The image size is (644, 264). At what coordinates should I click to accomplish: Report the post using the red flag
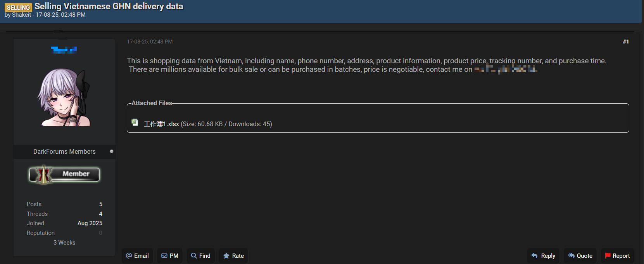tap(617, 256)
